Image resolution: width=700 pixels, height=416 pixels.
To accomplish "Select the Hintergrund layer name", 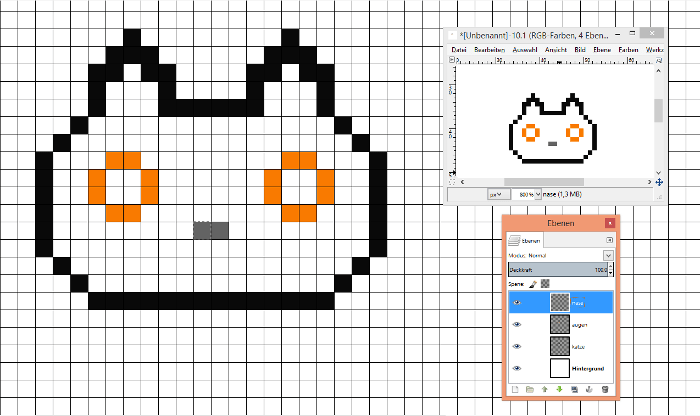I will tap(588, 369).
